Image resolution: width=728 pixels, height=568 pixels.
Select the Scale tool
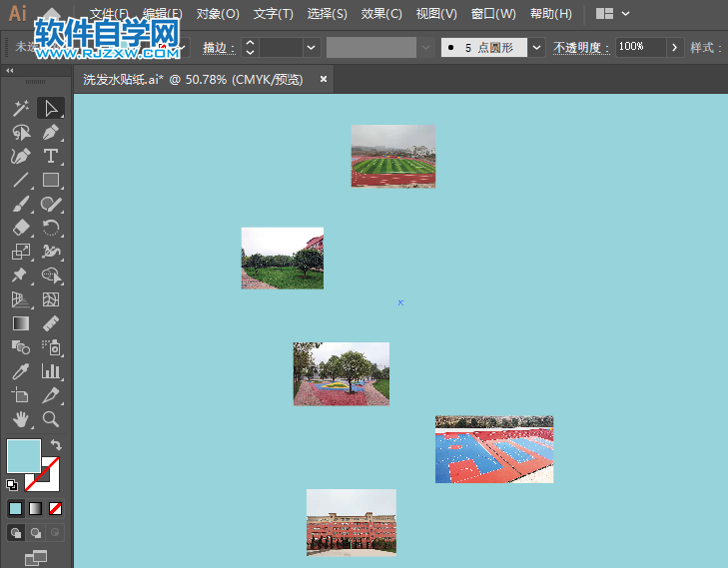[21, 252]
